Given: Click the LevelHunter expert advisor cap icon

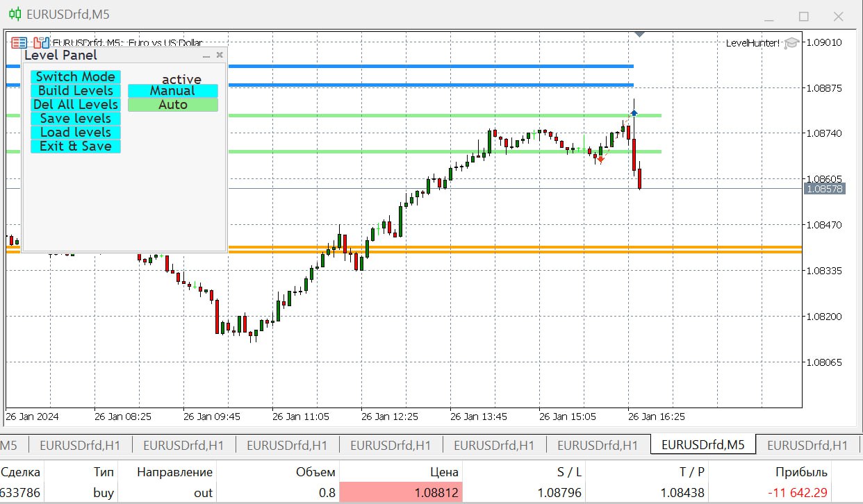Looking at the screenshot, I should pyautogui.click(x=791, y=43).
